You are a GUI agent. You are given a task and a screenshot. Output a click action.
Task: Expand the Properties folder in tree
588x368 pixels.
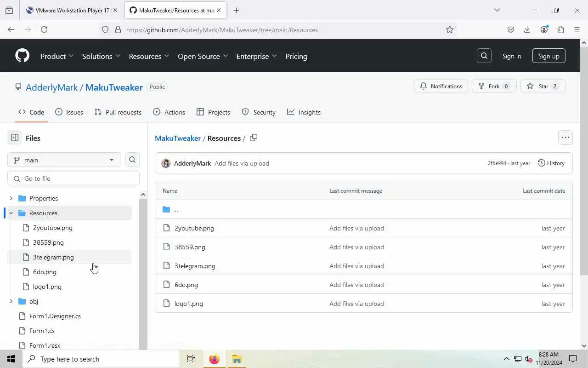click(11, 198)
